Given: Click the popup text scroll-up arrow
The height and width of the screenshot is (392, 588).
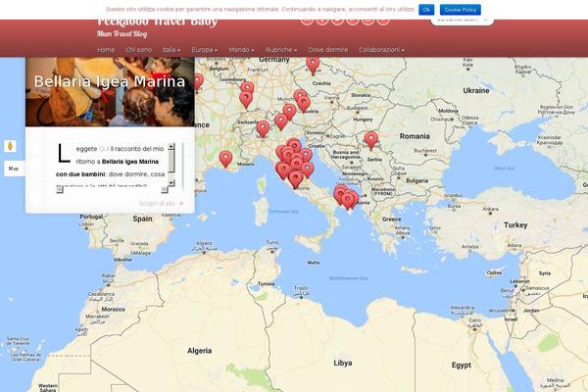Looking at the screenshot, I should coord(171,147).
